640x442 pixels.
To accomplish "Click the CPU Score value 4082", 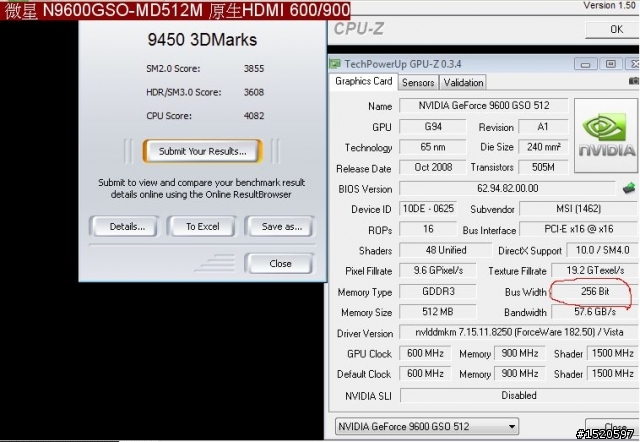I will pyautogui.click(x=254, y=116).
